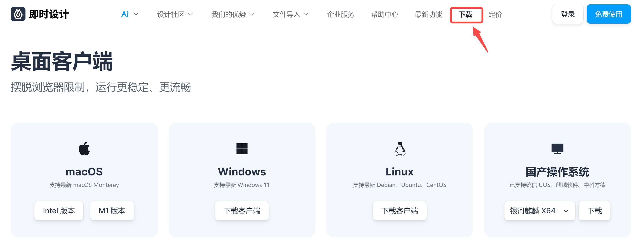Screen dimensions: 644x242
Task: Expand the 我们的优势 dropdown
Action: tap(233, 14)
